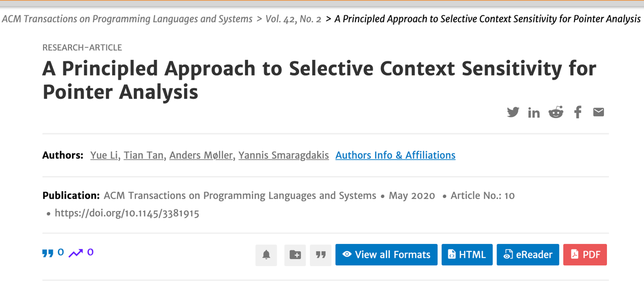Click the gray export citation quote button
This screenshot has width=644, height=285.
[321, 255]
